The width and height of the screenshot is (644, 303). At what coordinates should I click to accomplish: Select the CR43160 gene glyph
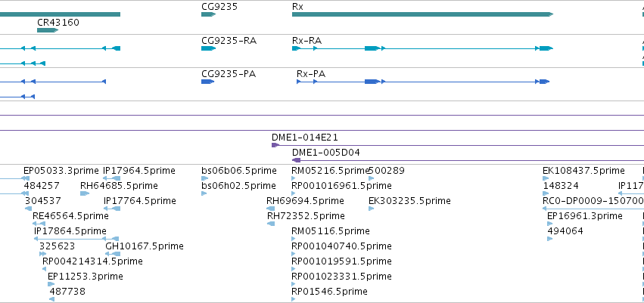[x=48, y=30]
